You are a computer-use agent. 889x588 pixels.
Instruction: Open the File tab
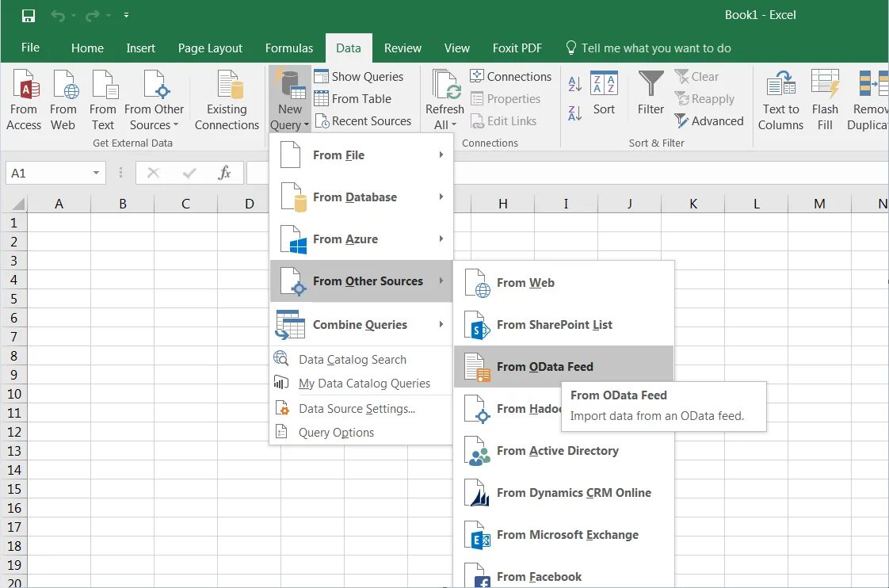30,48
